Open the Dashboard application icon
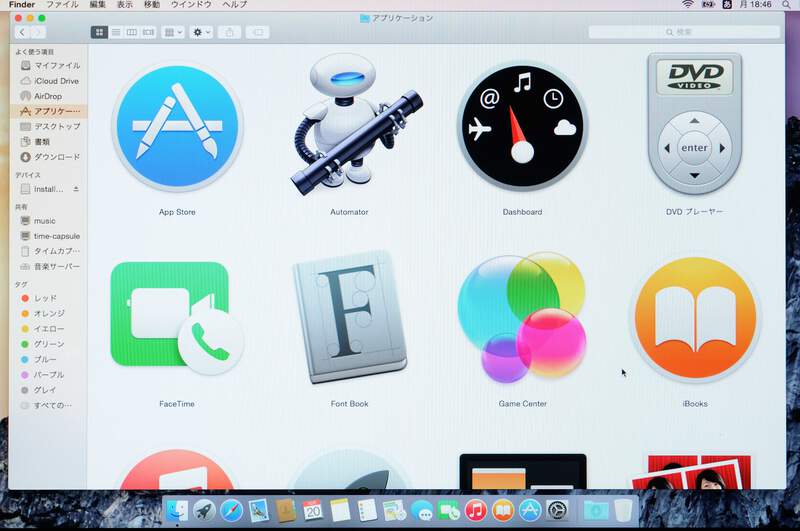 tap(522, 127)
